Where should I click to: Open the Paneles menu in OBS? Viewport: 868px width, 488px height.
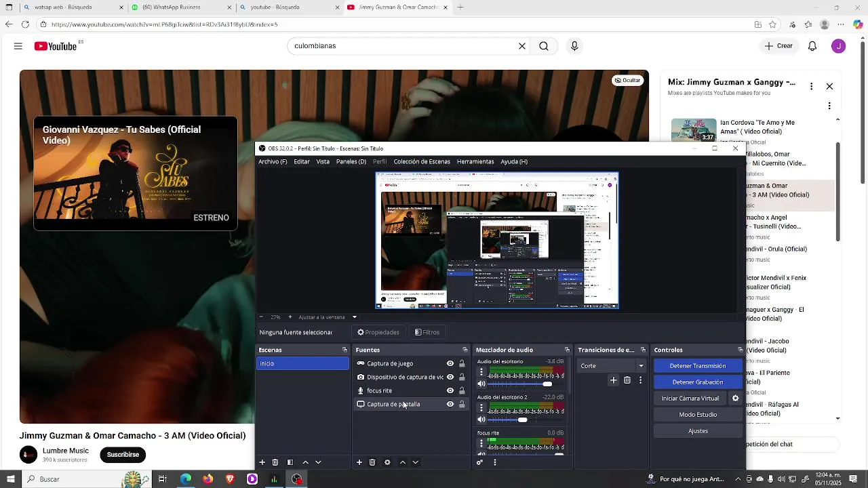[351, 162]
